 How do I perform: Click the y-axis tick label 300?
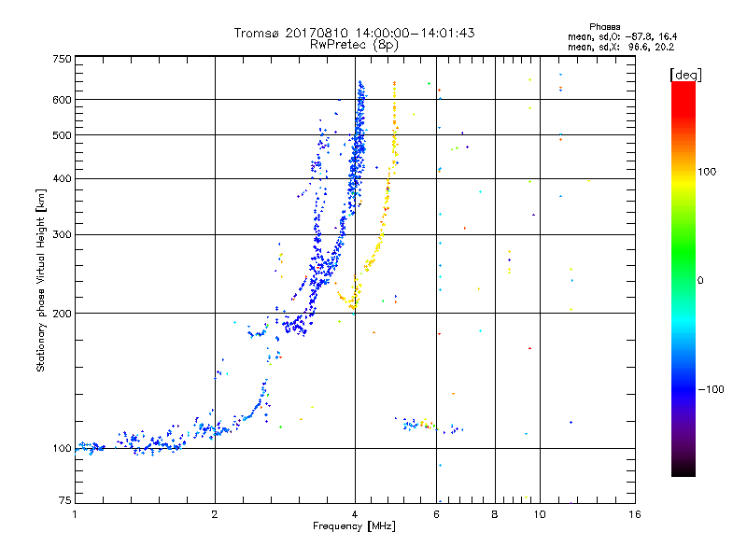coord(63,234)
